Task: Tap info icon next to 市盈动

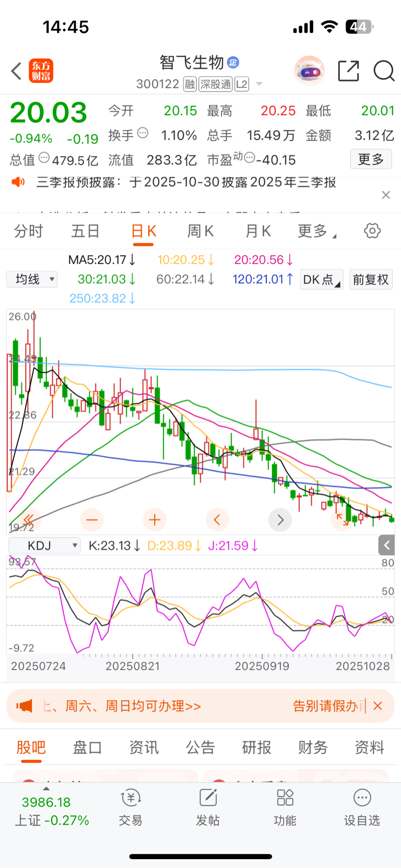Action: 250,157
